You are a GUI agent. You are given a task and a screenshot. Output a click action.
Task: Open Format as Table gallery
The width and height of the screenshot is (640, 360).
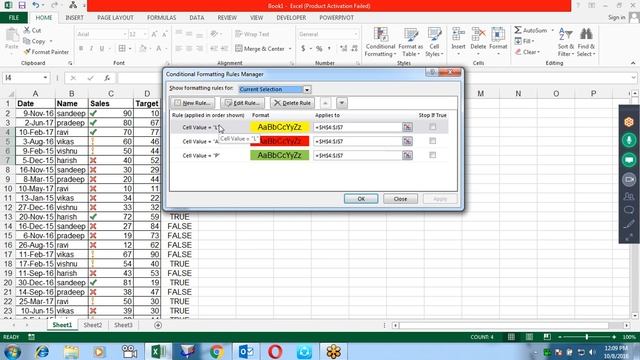pyautogui.click(x=411, y=42)
